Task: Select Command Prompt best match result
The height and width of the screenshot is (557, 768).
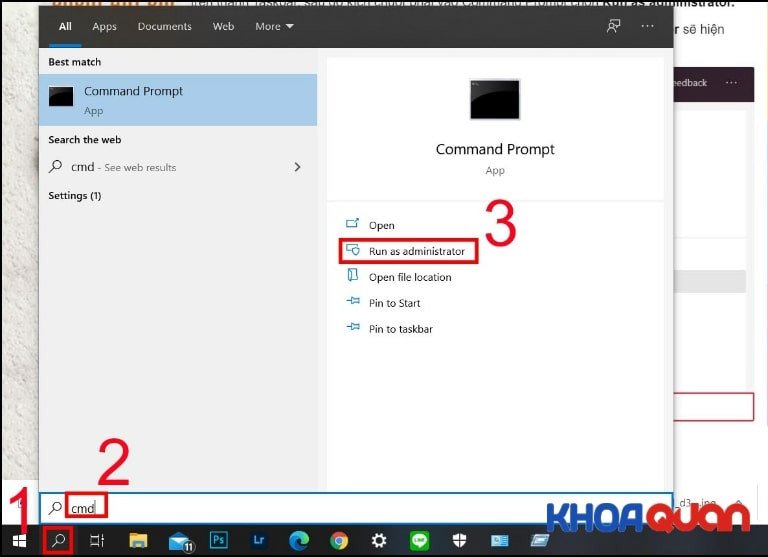Action: (x=178, y=100)
